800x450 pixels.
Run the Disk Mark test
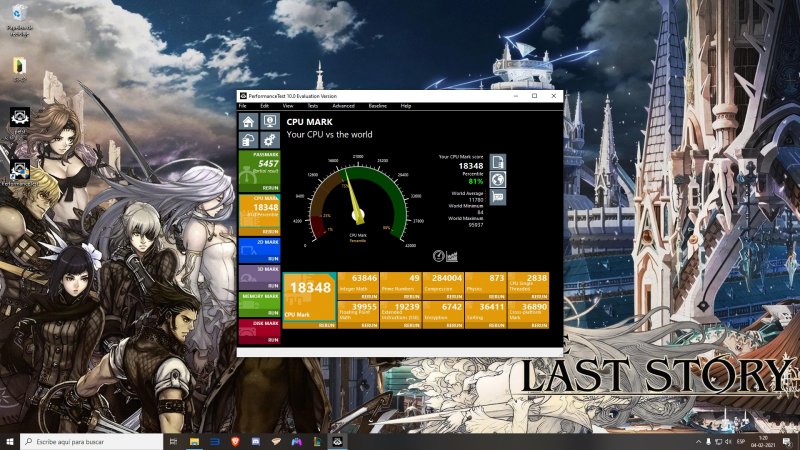tap(273, 340)
